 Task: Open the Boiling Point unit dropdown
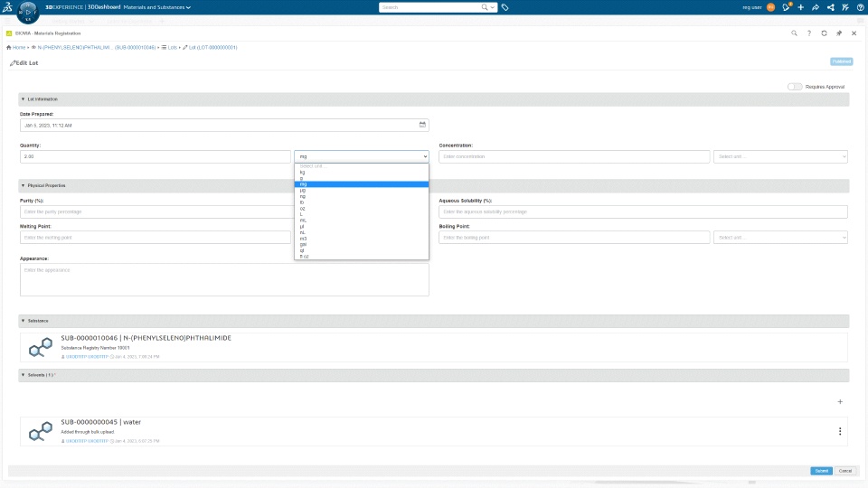[780, 238]
